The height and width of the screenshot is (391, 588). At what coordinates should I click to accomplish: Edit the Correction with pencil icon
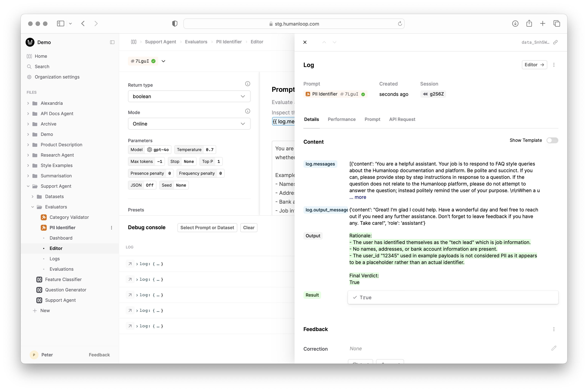pos(554,348)
